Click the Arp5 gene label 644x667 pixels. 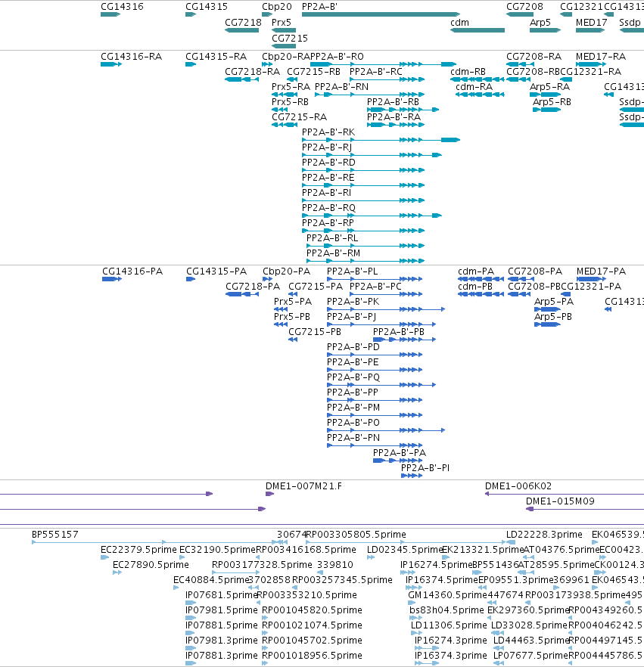(540, 23)
